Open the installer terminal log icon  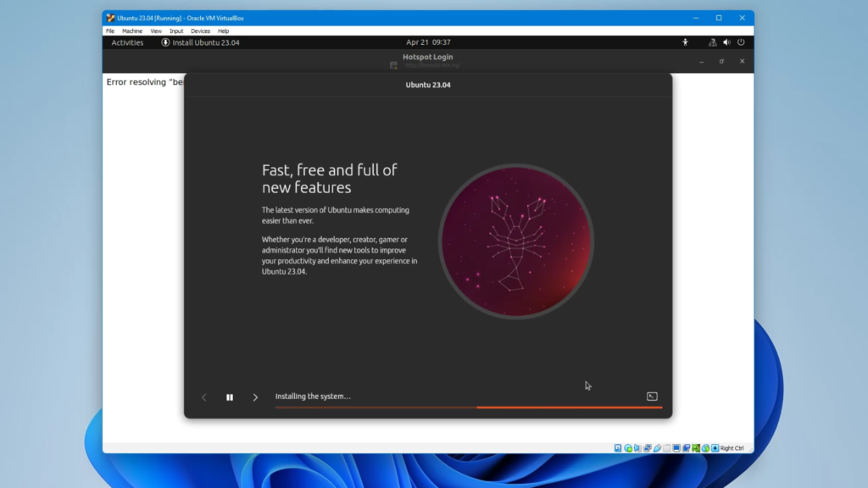tap(652, 396)
